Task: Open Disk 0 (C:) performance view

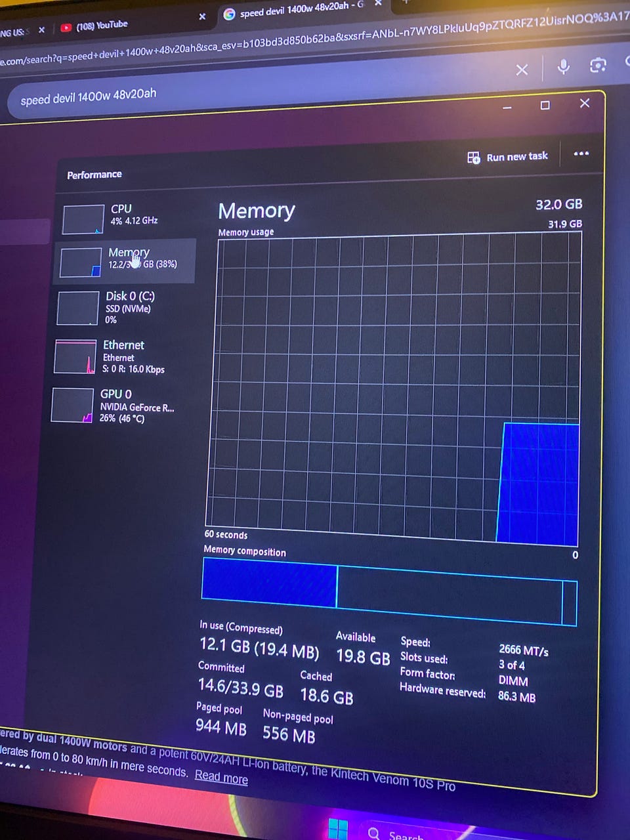Action: [123, 308]
